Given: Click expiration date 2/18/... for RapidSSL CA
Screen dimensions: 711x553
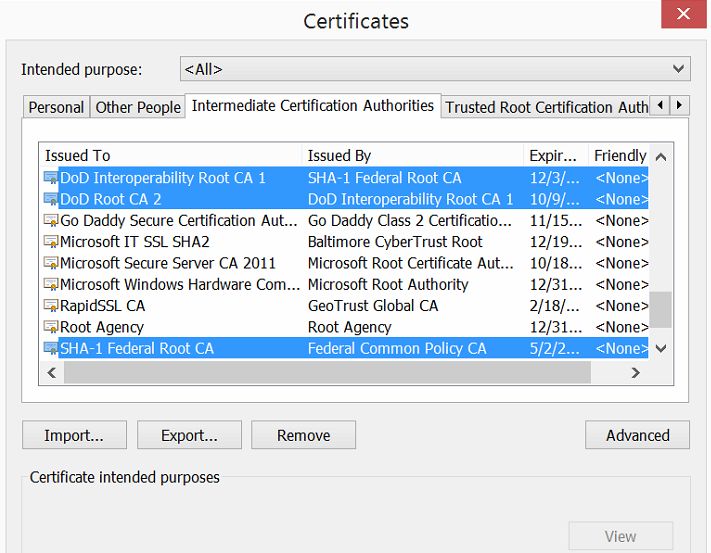Looking at the screenshot, I should pyautogui.click(x=555, y=306).
